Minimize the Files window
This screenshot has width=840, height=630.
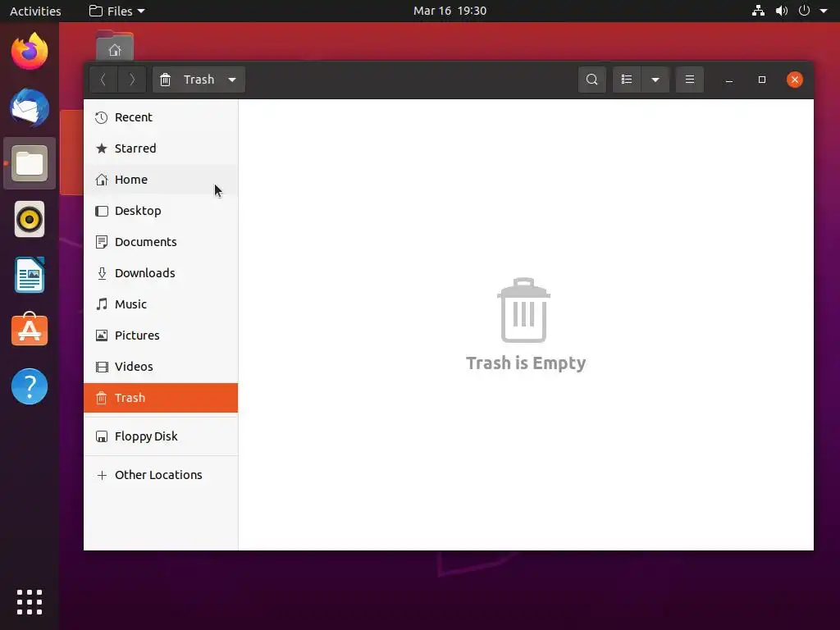[x=729, y=80]
